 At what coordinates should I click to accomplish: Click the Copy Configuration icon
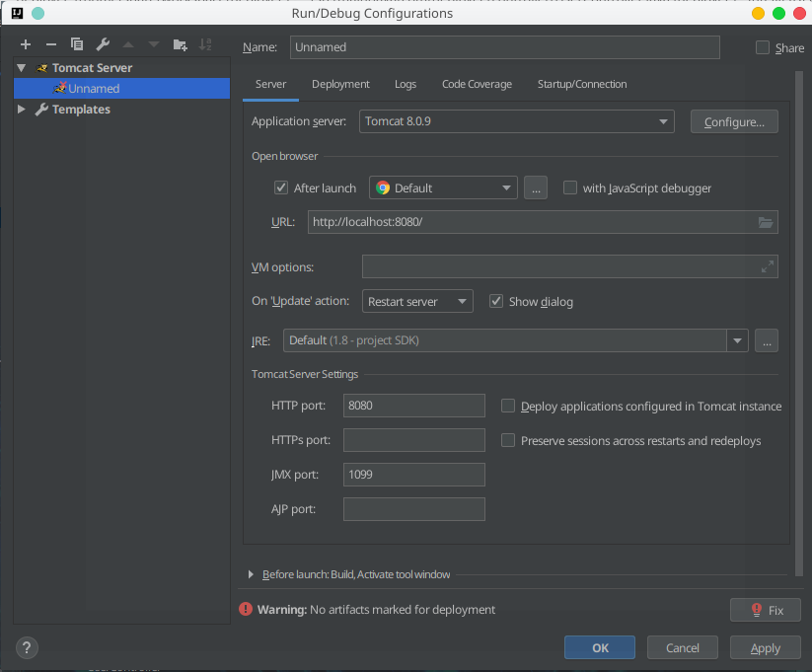click(x=77, y=44)
